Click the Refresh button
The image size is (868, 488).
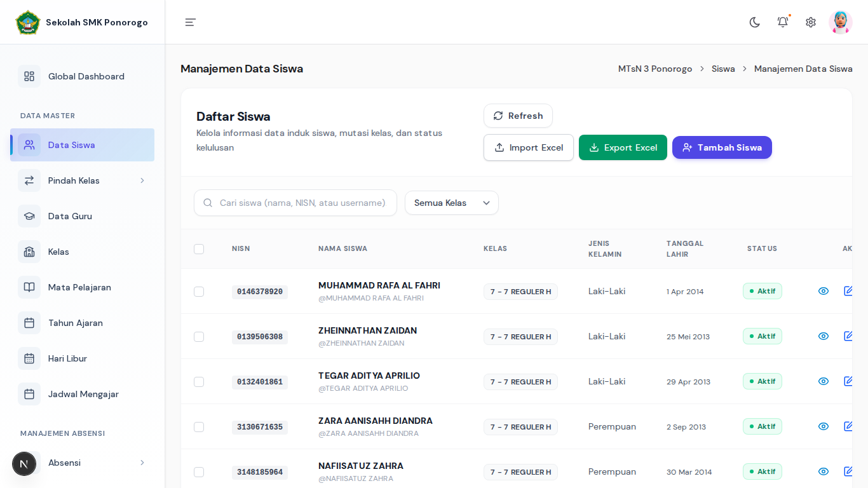pos(518,116)
